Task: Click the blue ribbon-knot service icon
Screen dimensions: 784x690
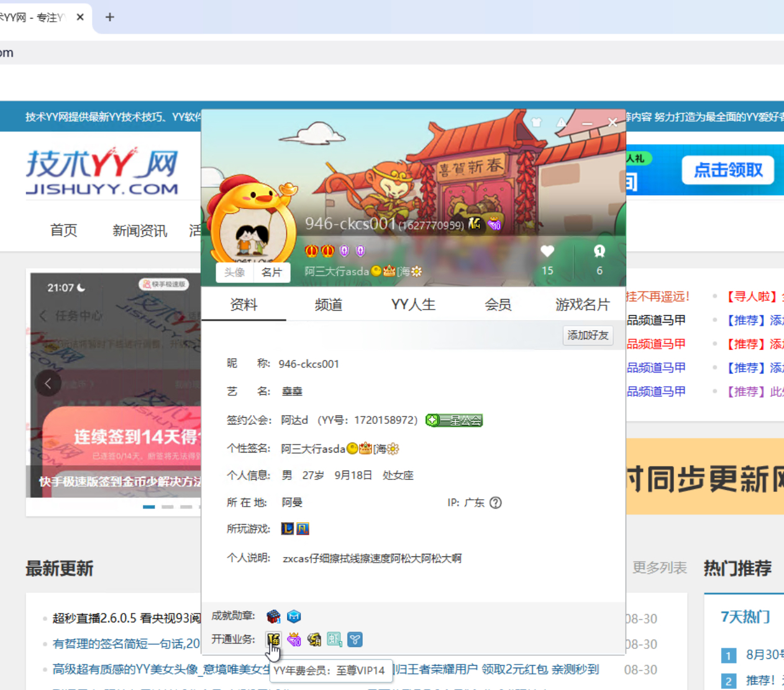Action: (x=355, y=639)
